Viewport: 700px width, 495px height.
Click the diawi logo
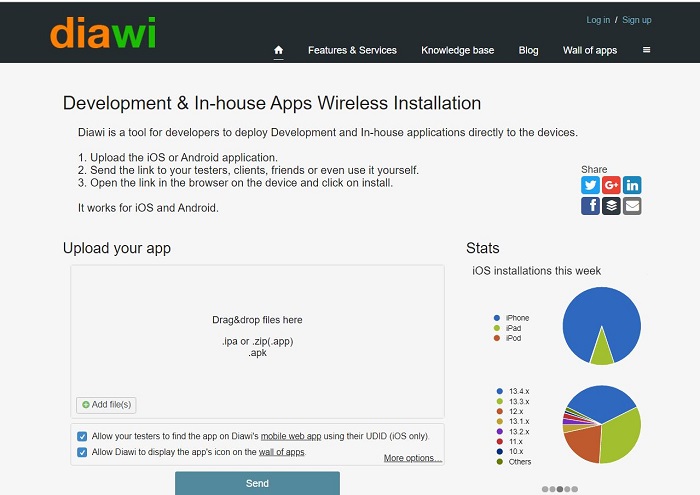click(103, 33)
